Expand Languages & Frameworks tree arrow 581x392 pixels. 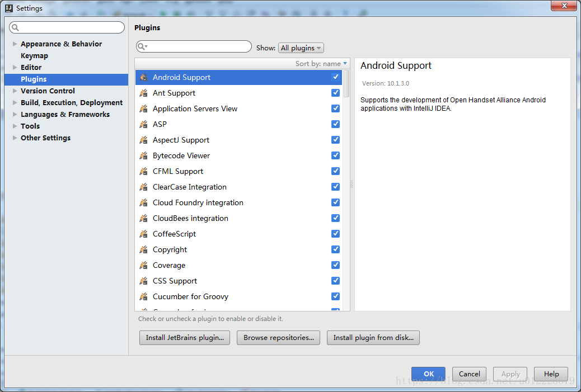15,115
